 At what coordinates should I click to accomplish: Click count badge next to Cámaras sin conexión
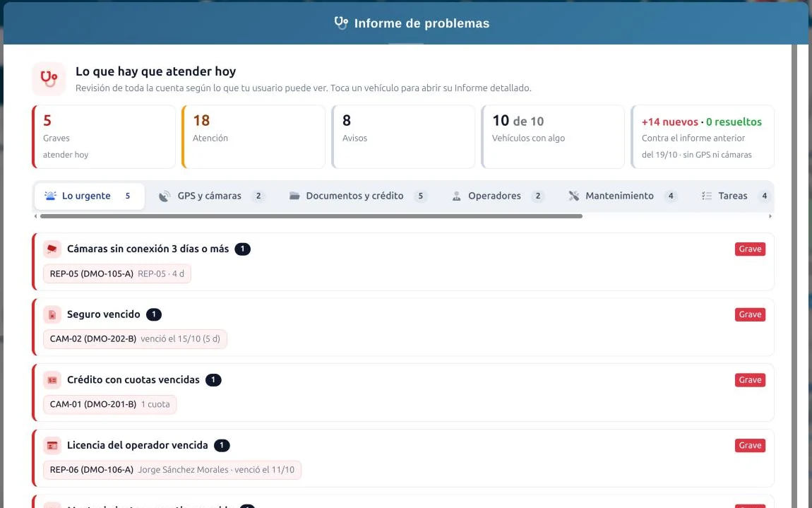[x=242, y=249]
